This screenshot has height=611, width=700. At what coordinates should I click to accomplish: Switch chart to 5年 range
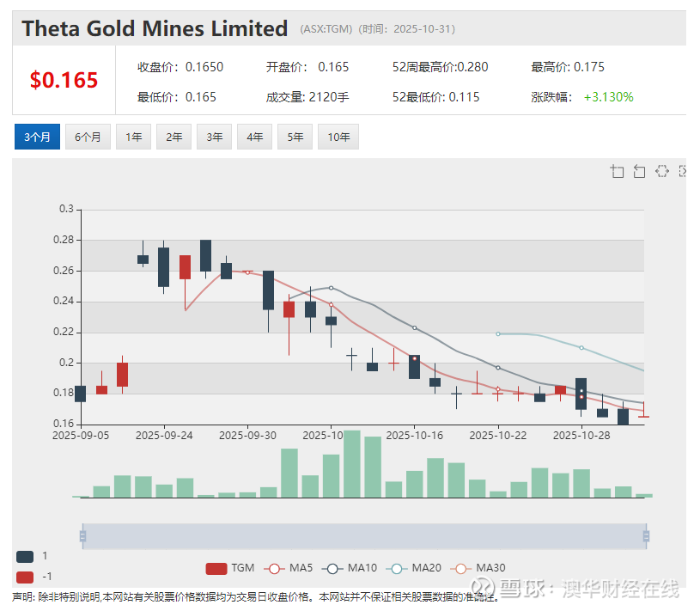295,137
